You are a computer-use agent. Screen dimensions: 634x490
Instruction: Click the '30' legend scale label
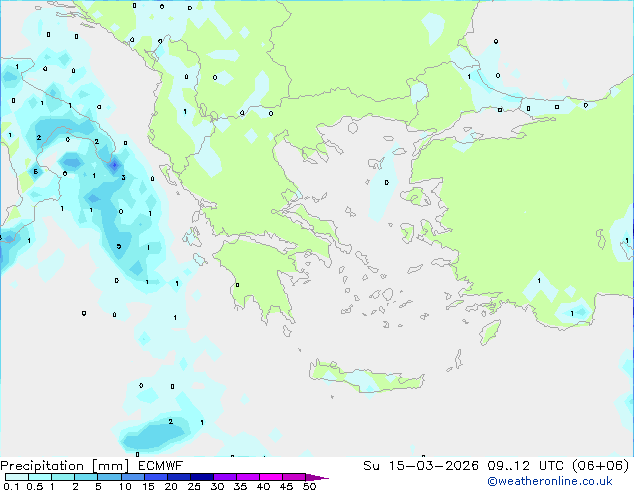(217, 486)
